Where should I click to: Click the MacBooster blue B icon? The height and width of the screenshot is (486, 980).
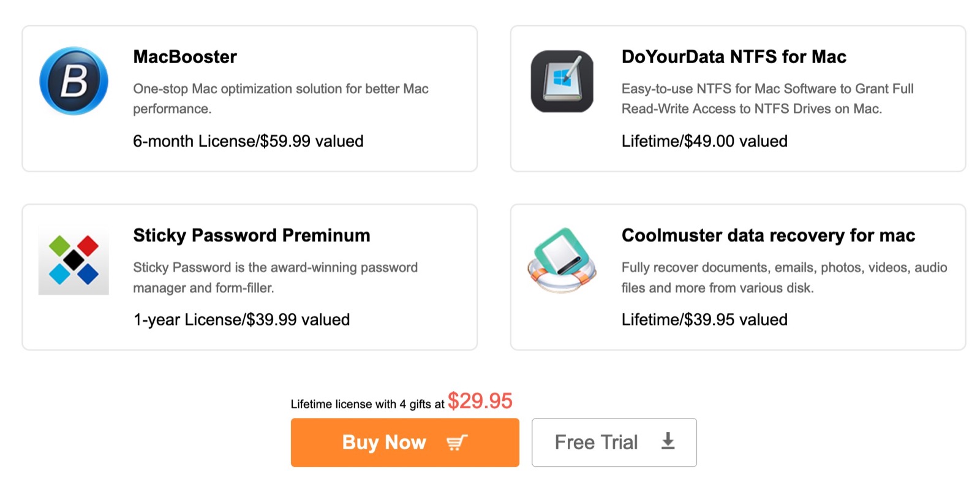(x=73, y=81)
